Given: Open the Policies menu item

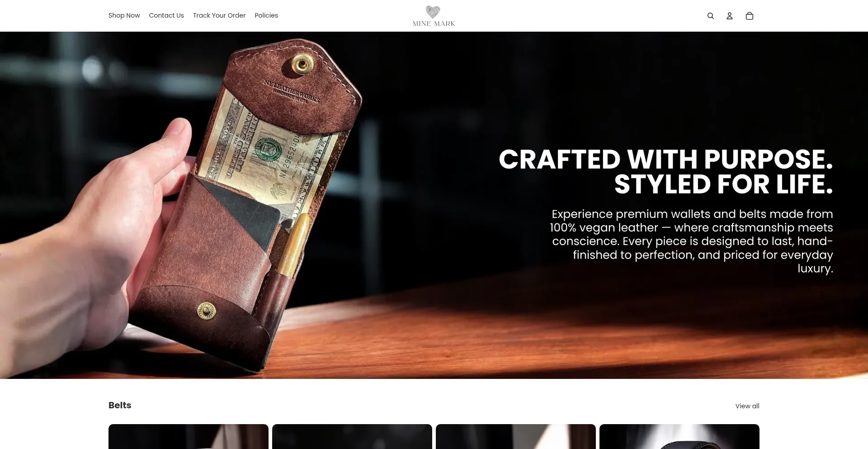Looking at the screenshot, I should pos(266,15).
